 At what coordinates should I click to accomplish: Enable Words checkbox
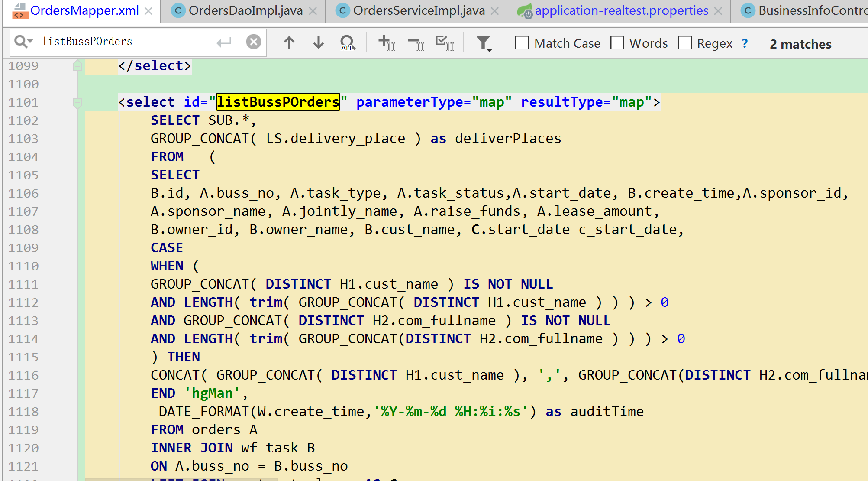(617, 43)
